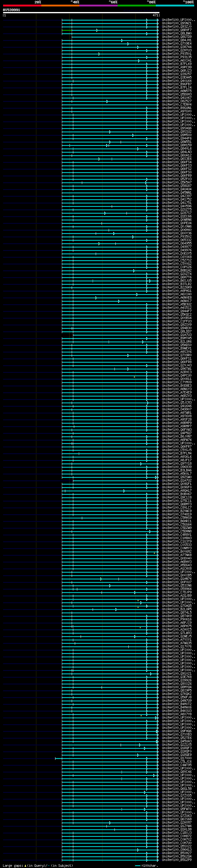Select hit UniRef100_Q93ZJ0
This screenshot has height=868, width=197.
(177, 26)
